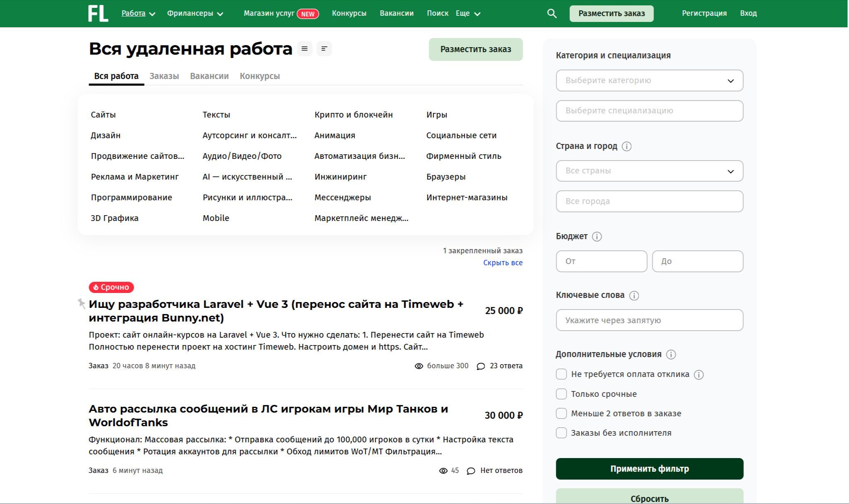Click info icon beside Страна и город

(627, 146)
